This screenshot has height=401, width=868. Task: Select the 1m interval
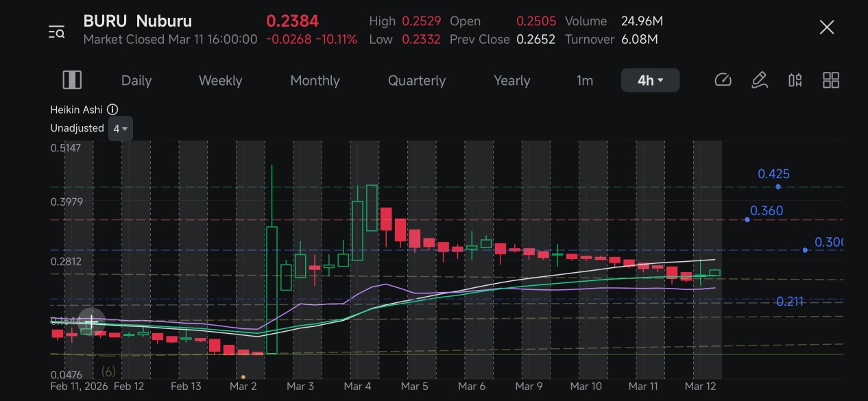pos(584,80)
